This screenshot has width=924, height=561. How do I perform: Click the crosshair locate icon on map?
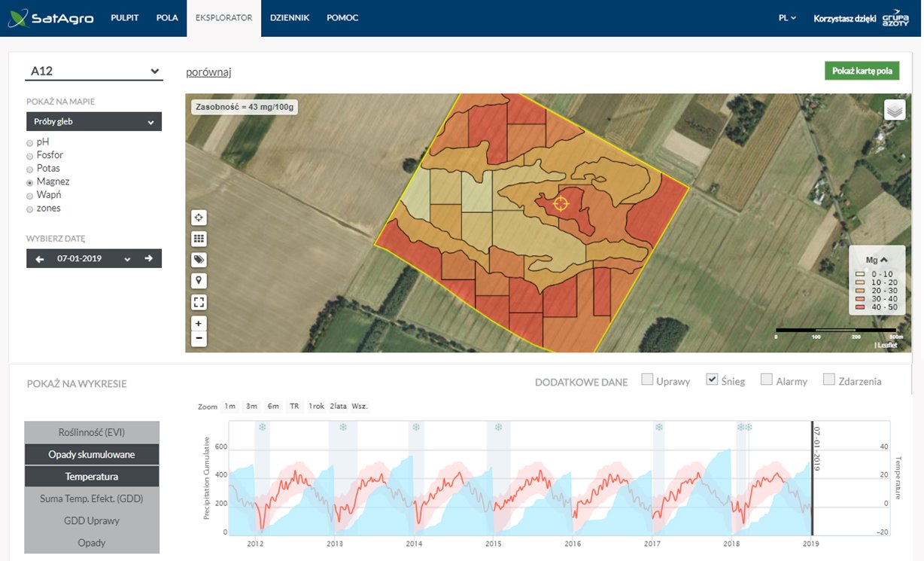pos(199,218)
